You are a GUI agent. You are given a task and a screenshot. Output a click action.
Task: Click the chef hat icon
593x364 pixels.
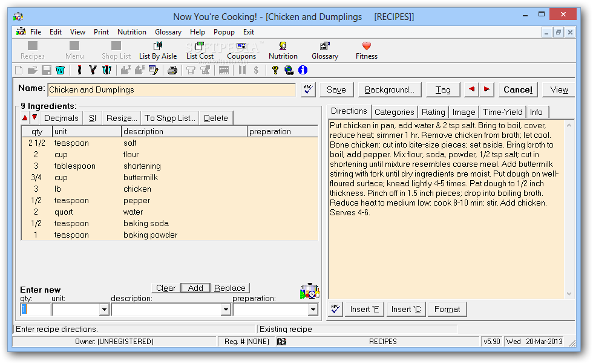191,70
